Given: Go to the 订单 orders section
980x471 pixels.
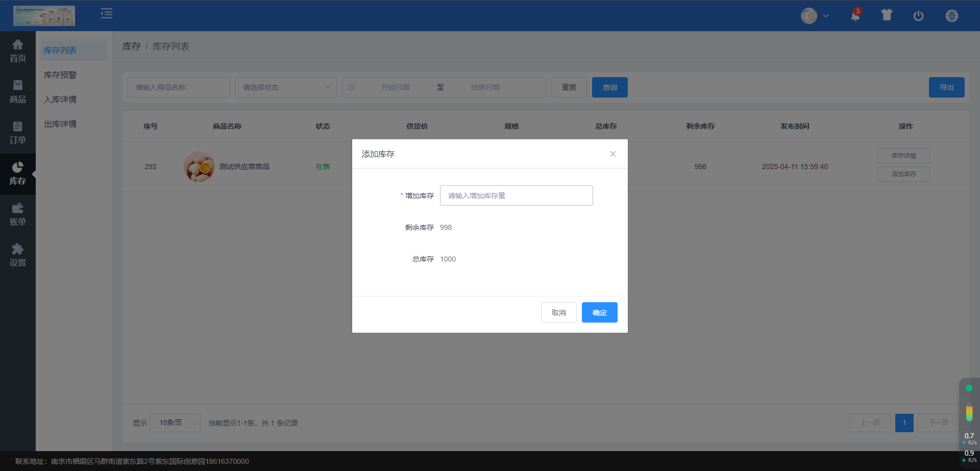Looking at the screenshot, I should pyautogui.click(x=18, y=133).
